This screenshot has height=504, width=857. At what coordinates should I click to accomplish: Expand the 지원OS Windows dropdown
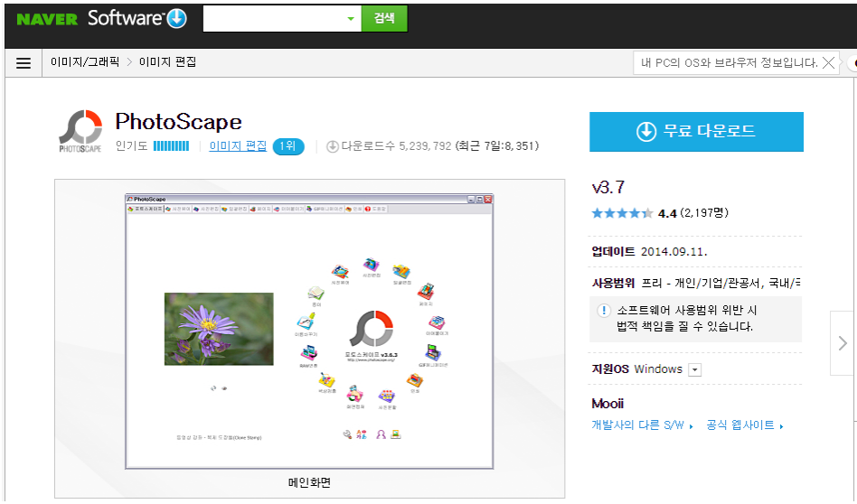(694, 369)
